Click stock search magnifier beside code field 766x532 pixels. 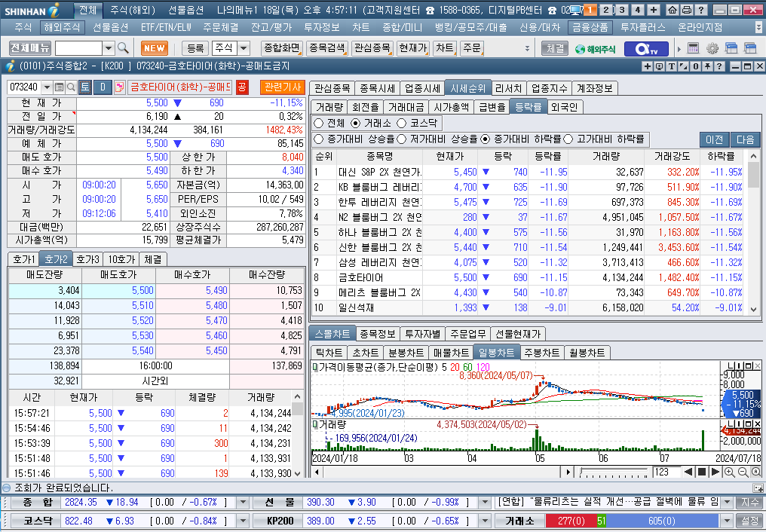pos(71,87)
